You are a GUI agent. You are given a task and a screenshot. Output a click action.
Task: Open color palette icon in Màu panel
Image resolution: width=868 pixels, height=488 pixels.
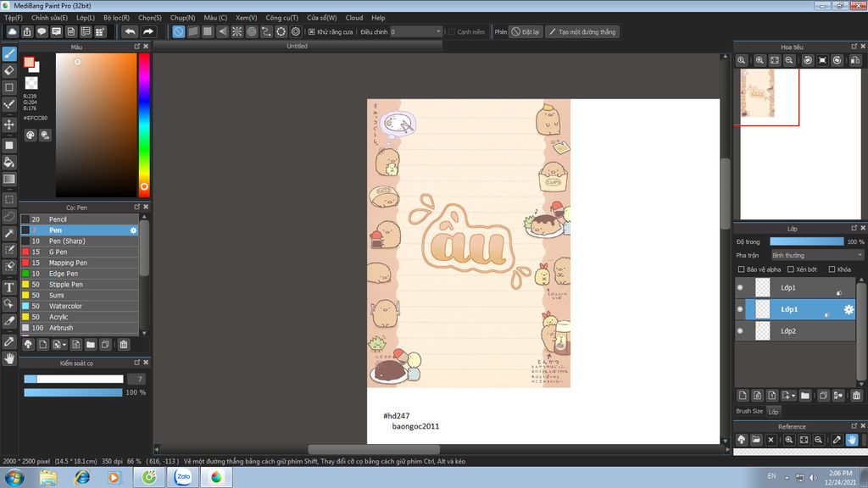[31, 135]
